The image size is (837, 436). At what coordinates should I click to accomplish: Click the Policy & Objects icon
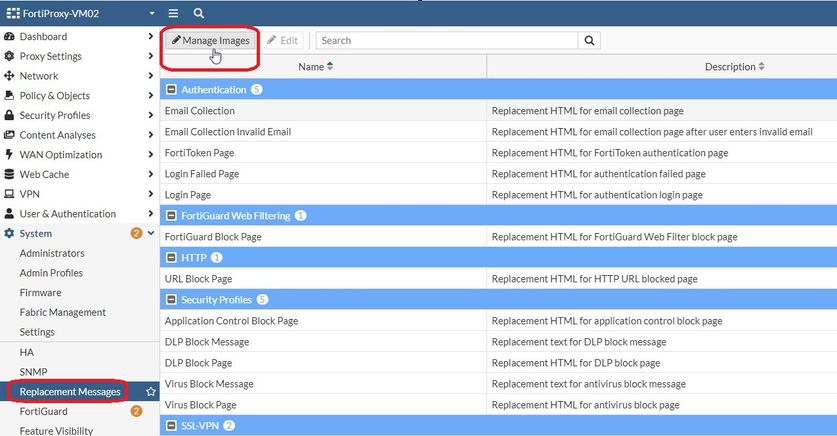click(x=9, y=96)
